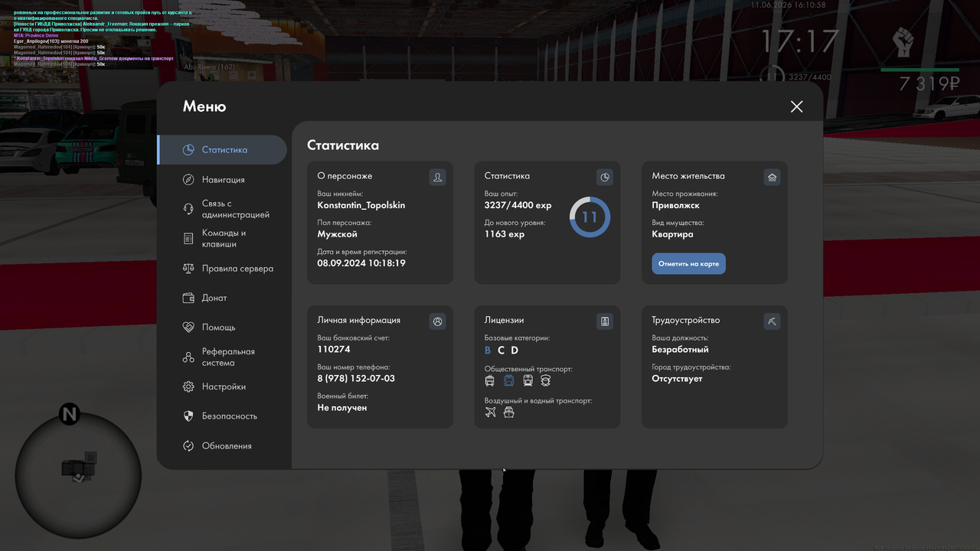Image resolution: width=980 pixels, height=551 pixels.
Task: Click the heart Помощь sidebar icon
Action: pyautogui.click(x=188, y=328)
